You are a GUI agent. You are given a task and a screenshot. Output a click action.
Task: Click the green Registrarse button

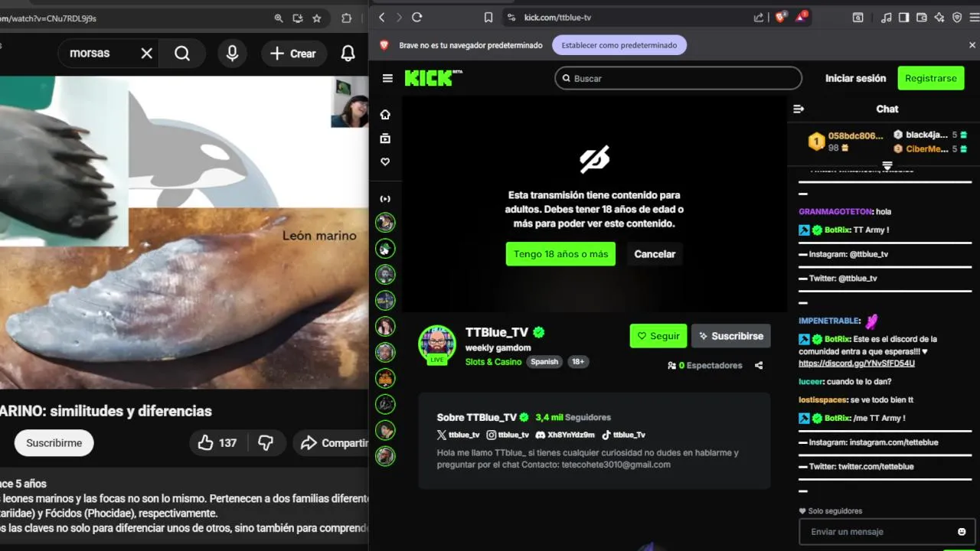pyautogui.click(x=930, y=78)
